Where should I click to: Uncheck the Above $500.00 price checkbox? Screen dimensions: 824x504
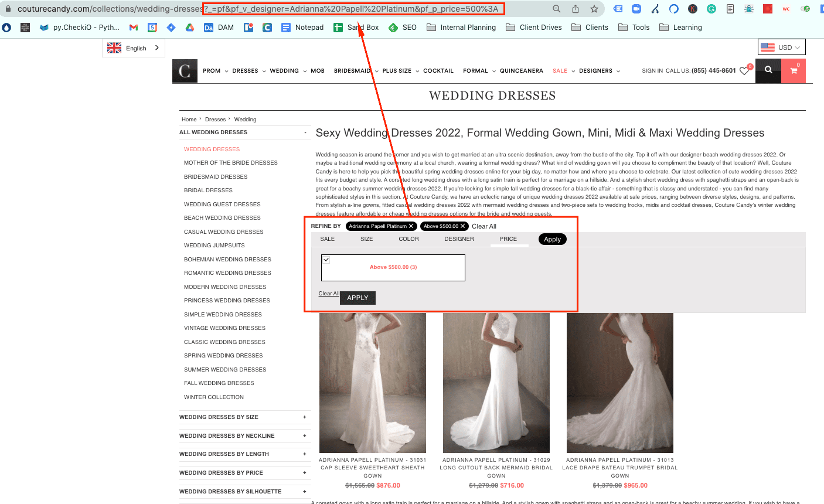coord(326,259)
